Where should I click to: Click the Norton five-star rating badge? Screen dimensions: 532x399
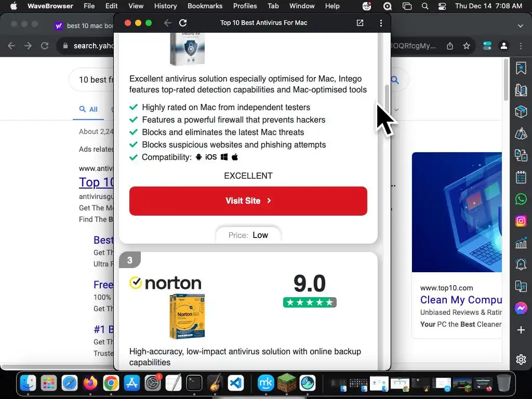click(310, 302)
